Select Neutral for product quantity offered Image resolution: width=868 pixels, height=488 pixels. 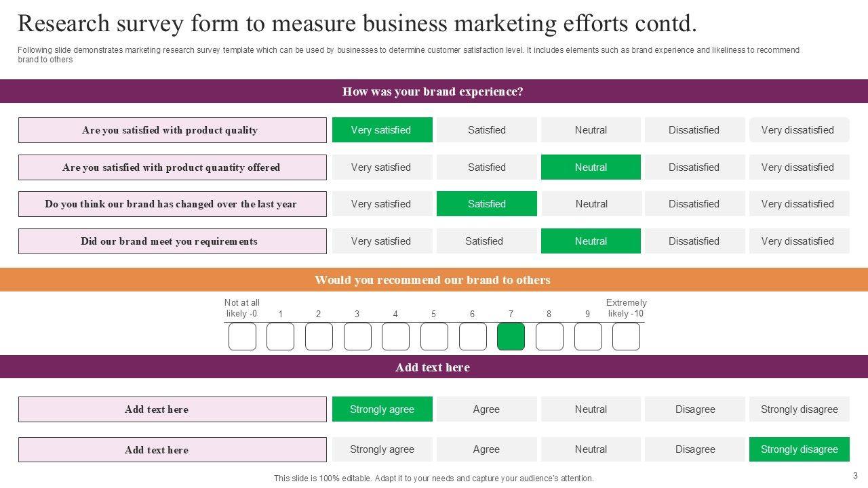coord(591,167)
